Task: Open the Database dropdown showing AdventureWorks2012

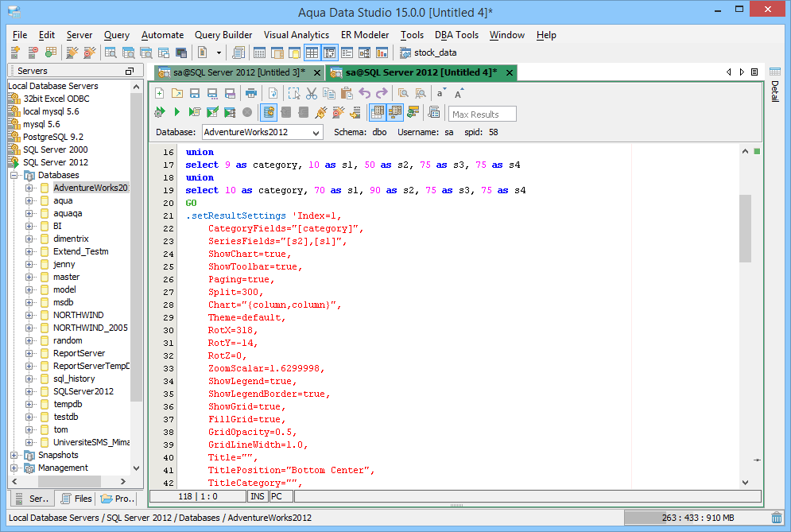Action: pos(316,132)
